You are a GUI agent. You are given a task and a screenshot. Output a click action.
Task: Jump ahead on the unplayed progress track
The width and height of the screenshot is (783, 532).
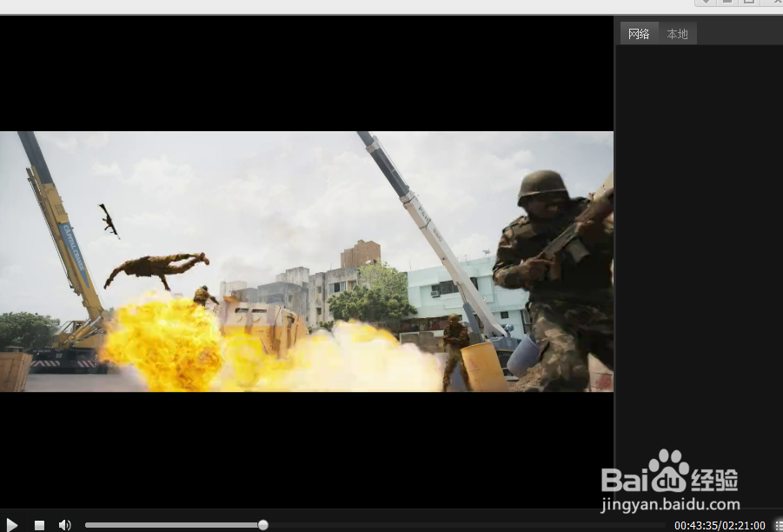[x=467, y=525]
